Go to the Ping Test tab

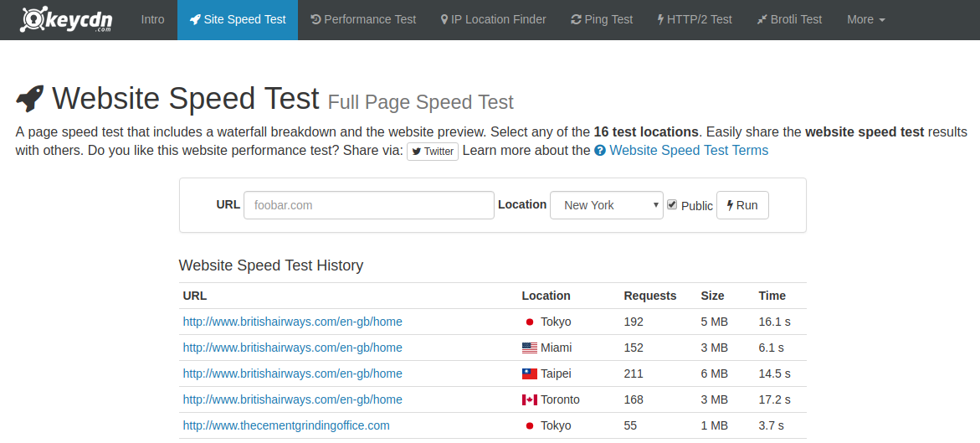click(x=602, y=19)
